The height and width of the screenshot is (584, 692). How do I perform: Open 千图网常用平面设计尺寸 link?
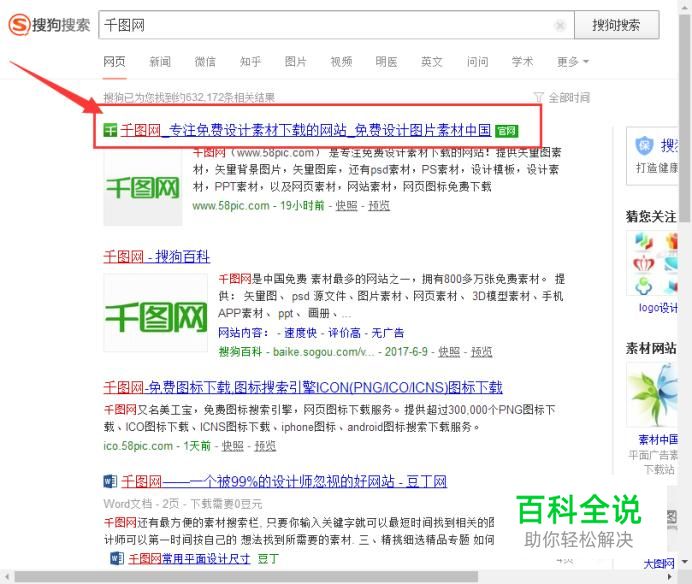189,559
